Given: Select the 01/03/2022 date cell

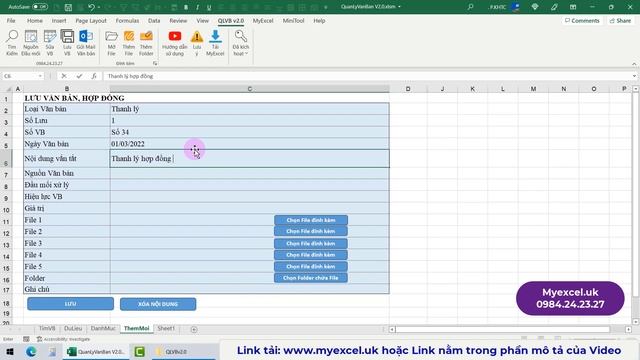Looking at the screenshot, I should pos(249,144).
